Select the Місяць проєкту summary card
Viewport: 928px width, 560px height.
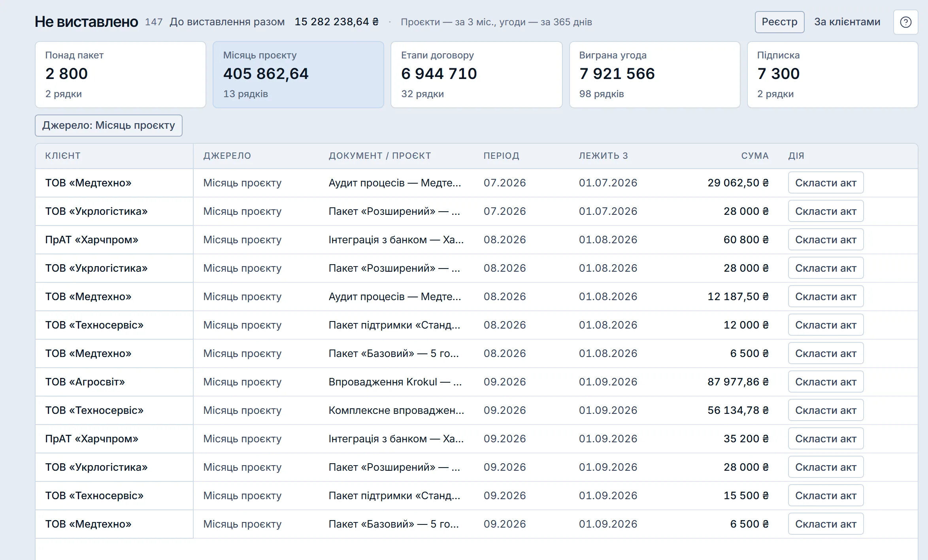[x=298, y=75]
